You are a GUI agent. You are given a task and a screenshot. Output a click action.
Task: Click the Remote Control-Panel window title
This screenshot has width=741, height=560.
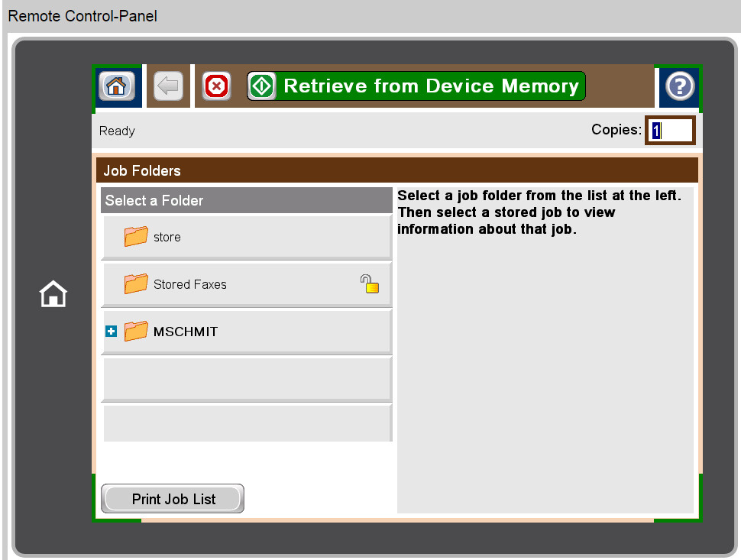coord(82,15)
